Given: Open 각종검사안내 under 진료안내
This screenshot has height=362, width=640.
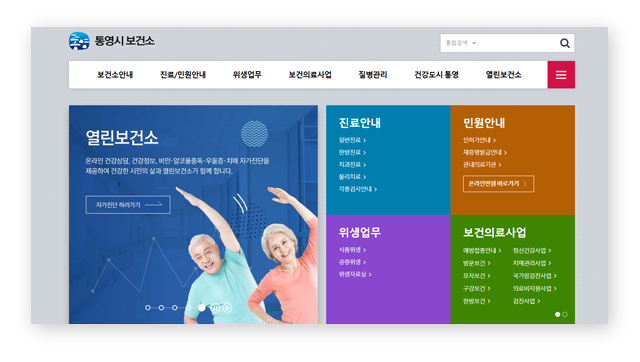Looking at the screenshot, I should [x=358, y=189].
